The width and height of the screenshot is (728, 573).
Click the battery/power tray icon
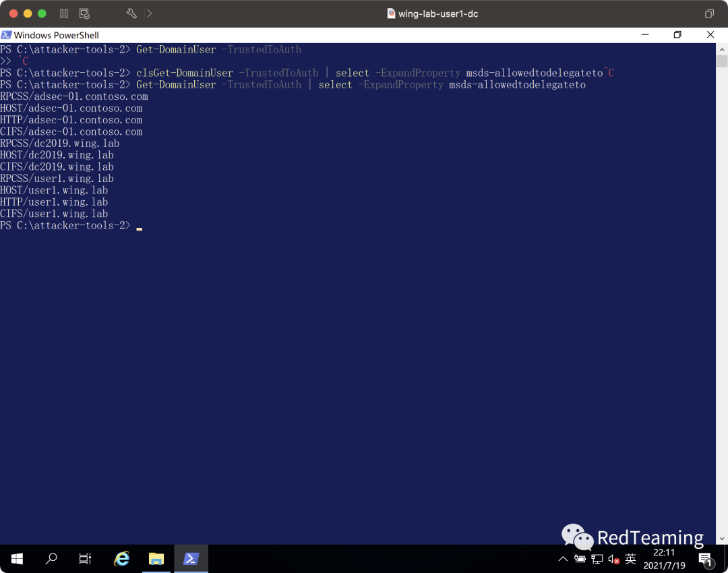[580, 559]
